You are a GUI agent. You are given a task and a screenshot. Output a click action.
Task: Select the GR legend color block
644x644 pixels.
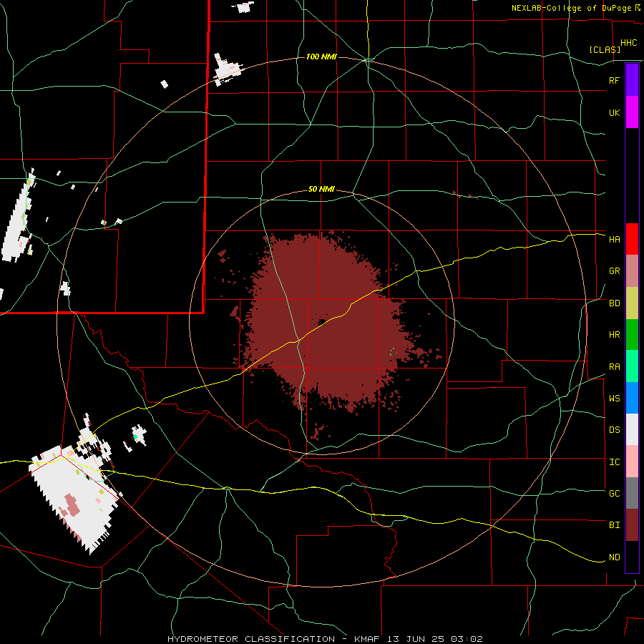tap(632, 271)
